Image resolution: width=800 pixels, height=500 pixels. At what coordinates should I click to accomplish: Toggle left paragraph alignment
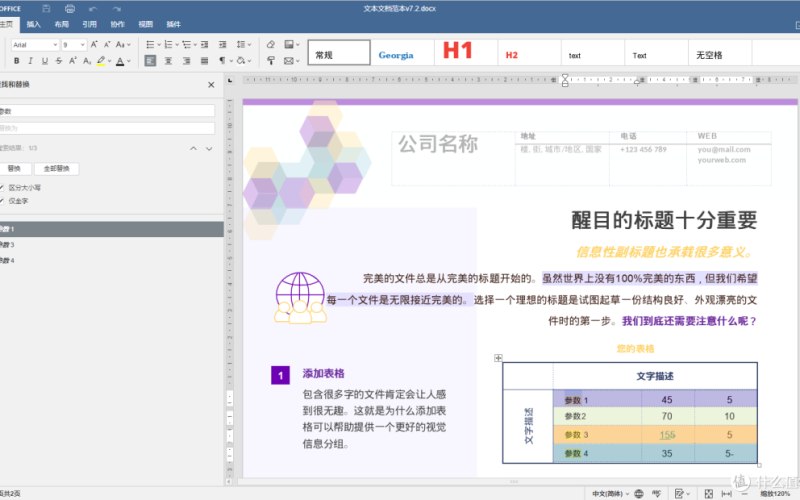point(150,61)
